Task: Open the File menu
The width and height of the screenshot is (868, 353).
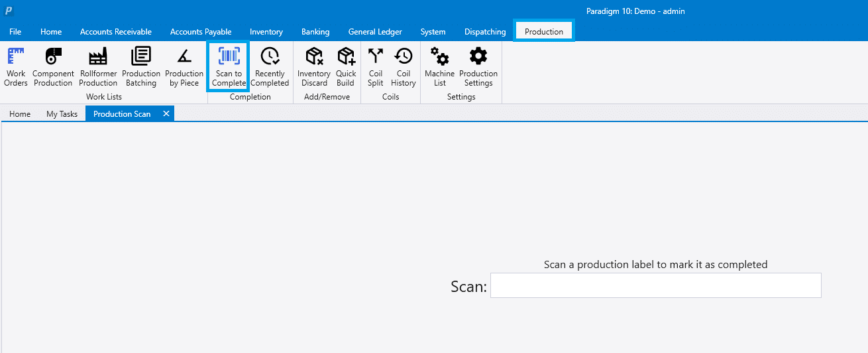Action: [x=15, y=32]
